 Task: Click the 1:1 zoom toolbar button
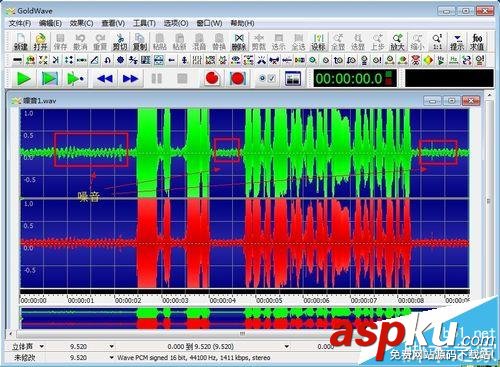click(437, 42)
